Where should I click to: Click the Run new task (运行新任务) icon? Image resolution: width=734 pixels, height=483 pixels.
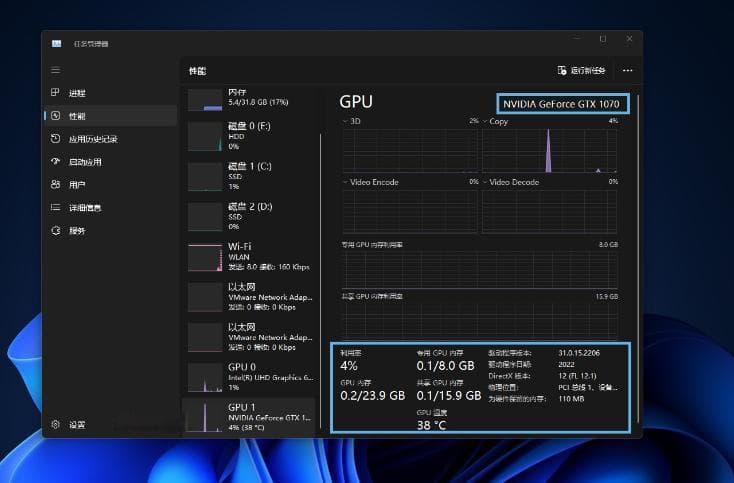tap(562, 71)
